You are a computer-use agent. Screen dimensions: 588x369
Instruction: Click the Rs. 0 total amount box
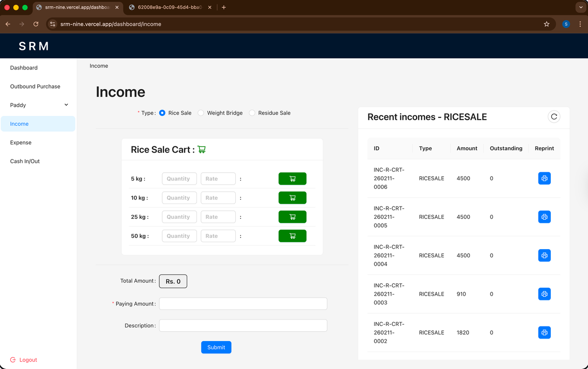(173, 281)
